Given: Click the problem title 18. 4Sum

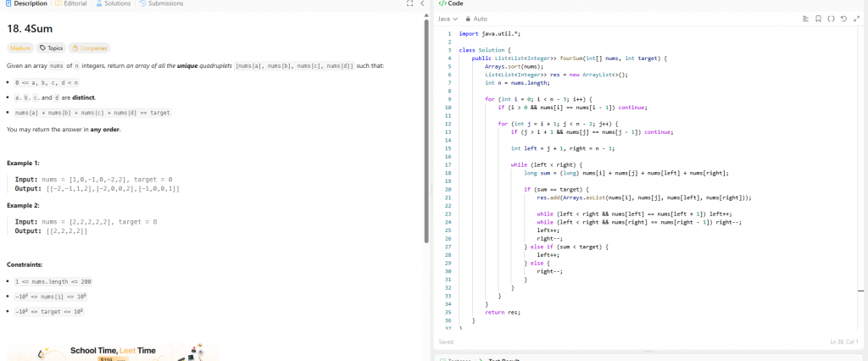Looking at the screenshot, I should pos(30,28).
